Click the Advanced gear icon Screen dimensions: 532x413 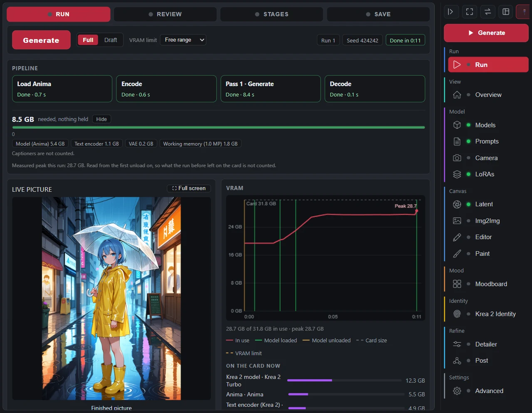tap(457, 391)
